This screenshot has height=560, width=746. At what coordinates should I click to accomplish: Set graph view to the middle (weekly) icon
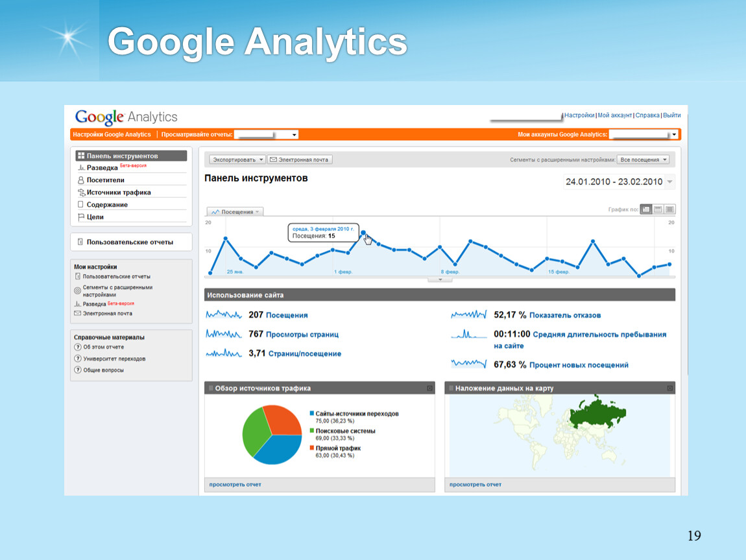pos(658,209)
